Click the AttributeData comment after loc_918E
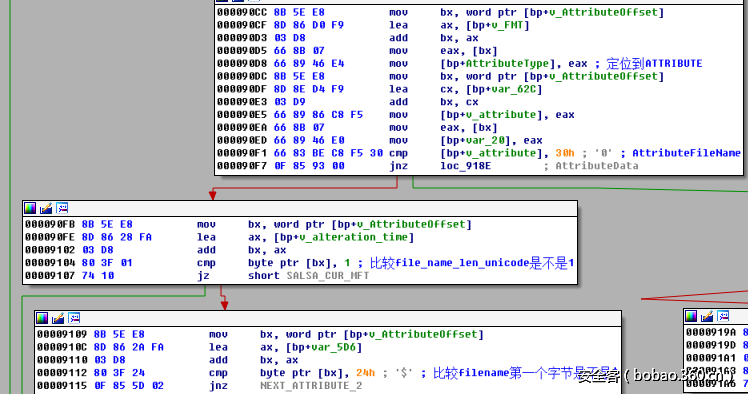This screenshot has width=748, height=394. pos(597,166)
